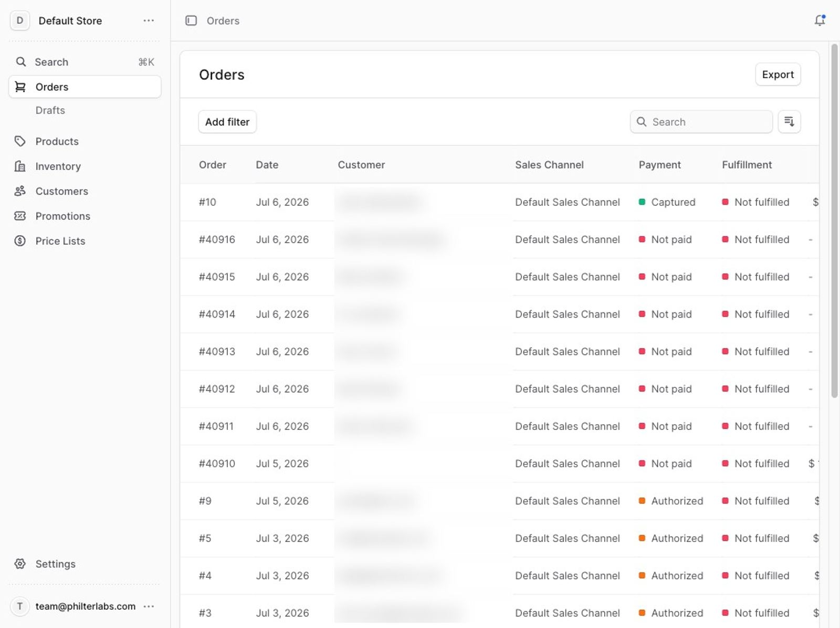Click the Fulfillment column header

coord(747,165)
